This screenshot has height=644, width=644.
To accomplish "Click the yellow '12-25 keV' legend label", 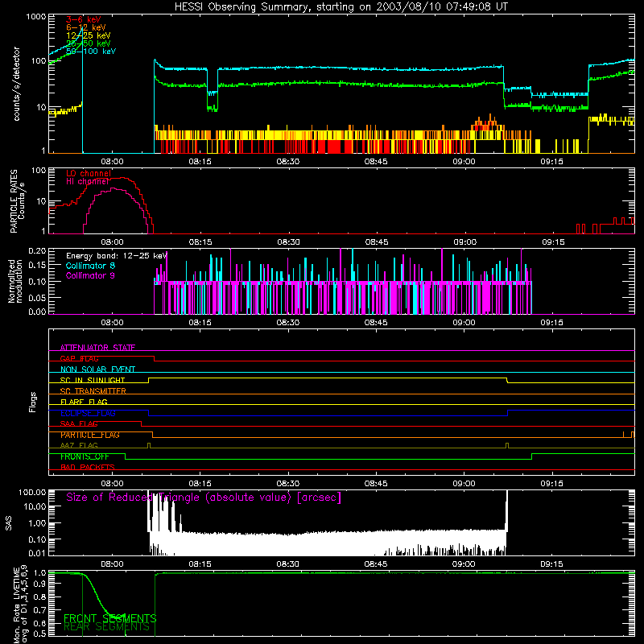I will click(89, 35).
